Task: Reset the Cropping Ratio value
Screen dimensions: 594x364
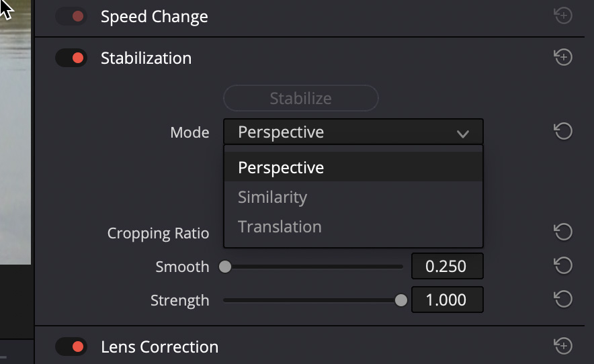Action: tap(563, 232)
